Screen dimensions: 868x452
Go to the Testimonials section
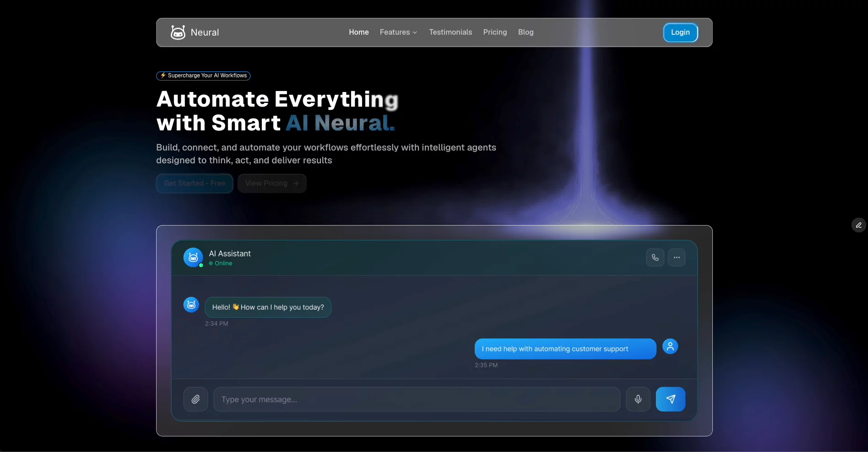click(x=450, y=32)
